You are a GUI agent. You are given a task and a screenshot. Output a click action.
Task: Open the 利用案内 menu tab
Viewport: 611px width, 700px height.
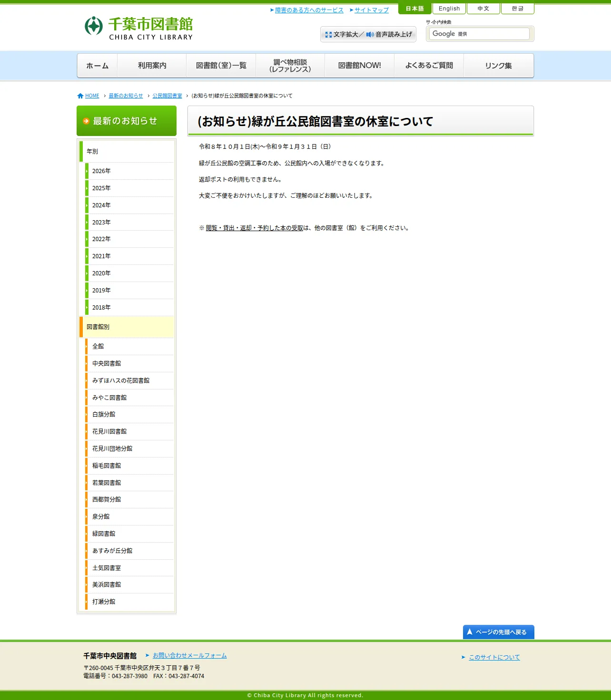click(x=152, y=66)
